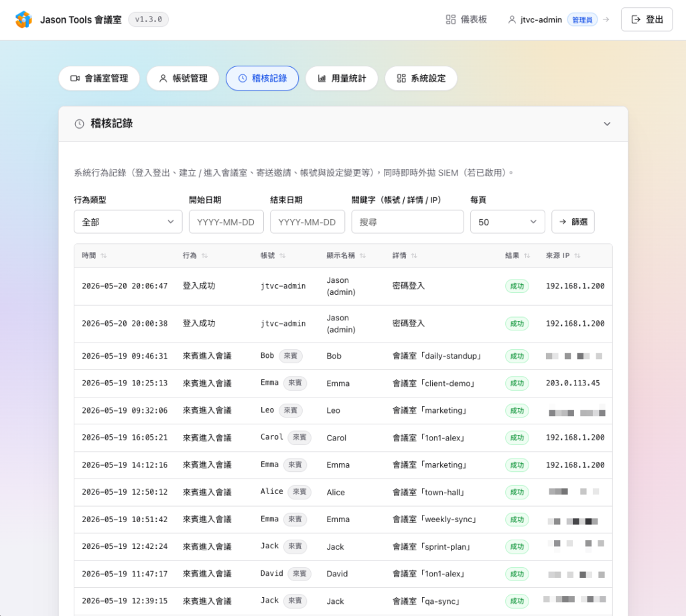Click the 來賓 tag next to David
Image resolution: width=686 pixels, height=616 pixels.
tap(299, 574)
